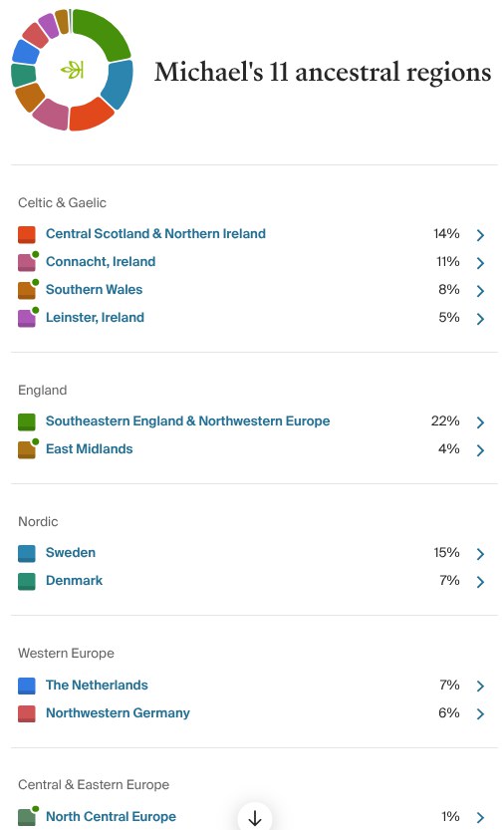Click the East Midlands region link
This screenshot has width=504, height=830.
point(89,448)
